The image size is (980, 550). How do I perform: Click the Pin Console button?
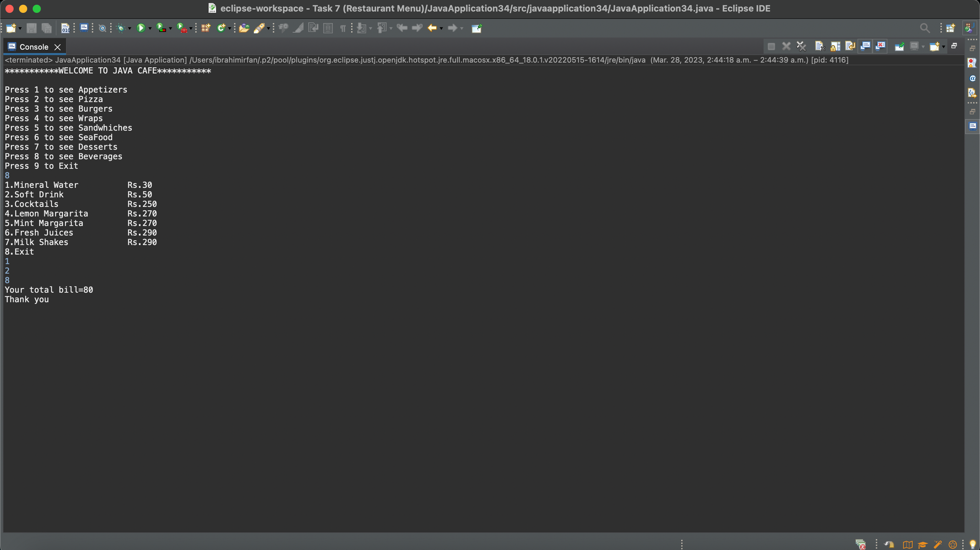pyautogui.click(x=899, y=47)
